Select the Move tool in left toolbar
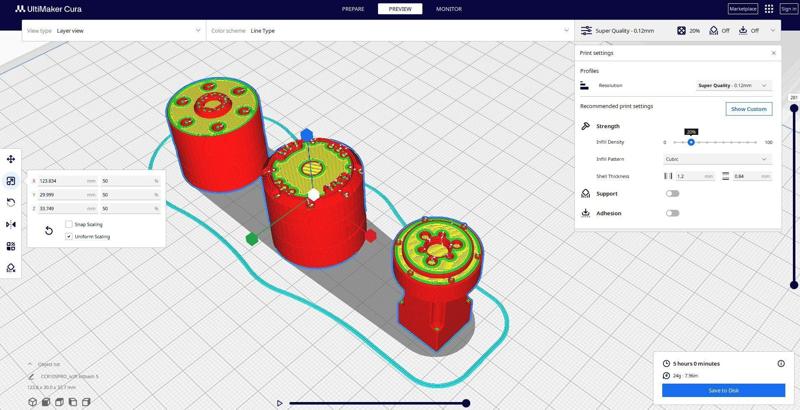 [11, 159]
